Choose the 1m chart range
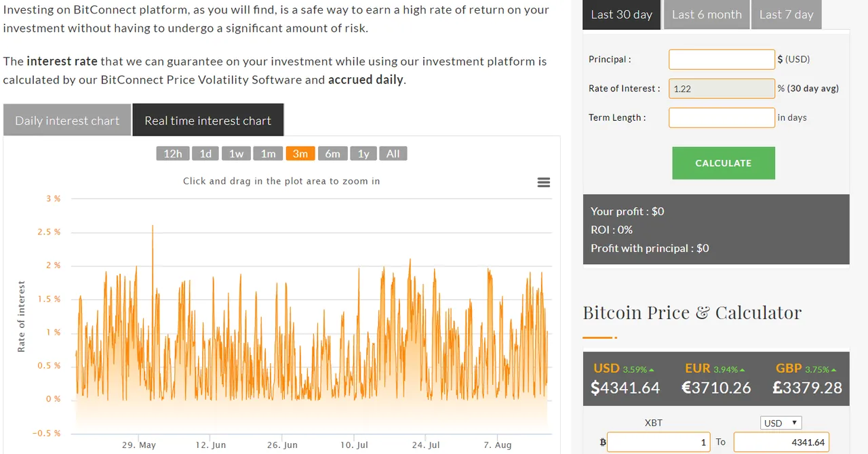Image resolution: width=868 pixels, height=454 pixels. (269, 154)
